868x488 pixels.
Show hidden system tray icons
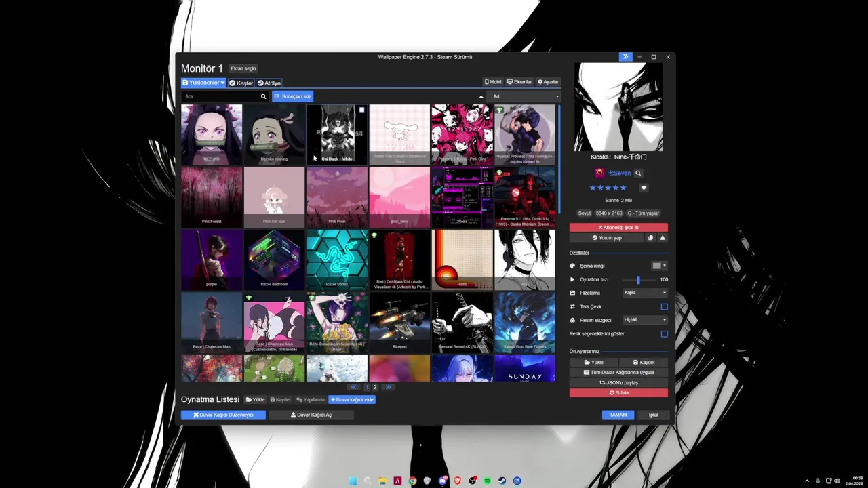point(807,481)
